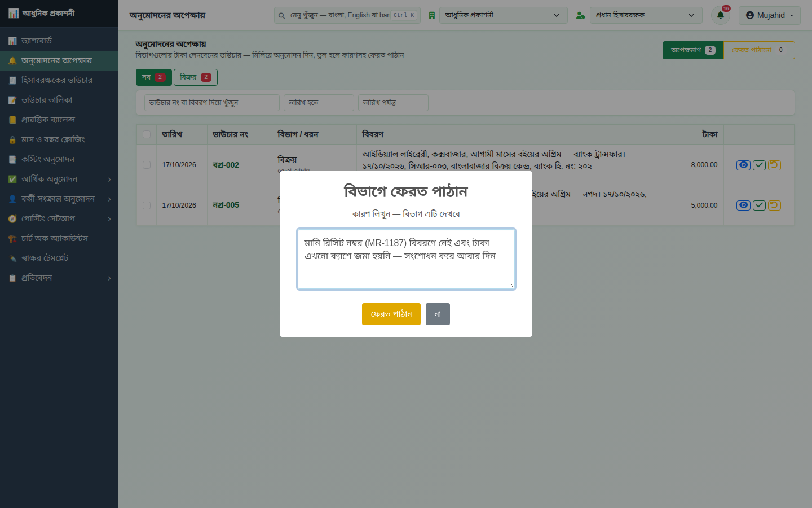Return voucher বপ্র-002 with undo icon
This screenshot has width=812, height=508.
pos(774,165)
